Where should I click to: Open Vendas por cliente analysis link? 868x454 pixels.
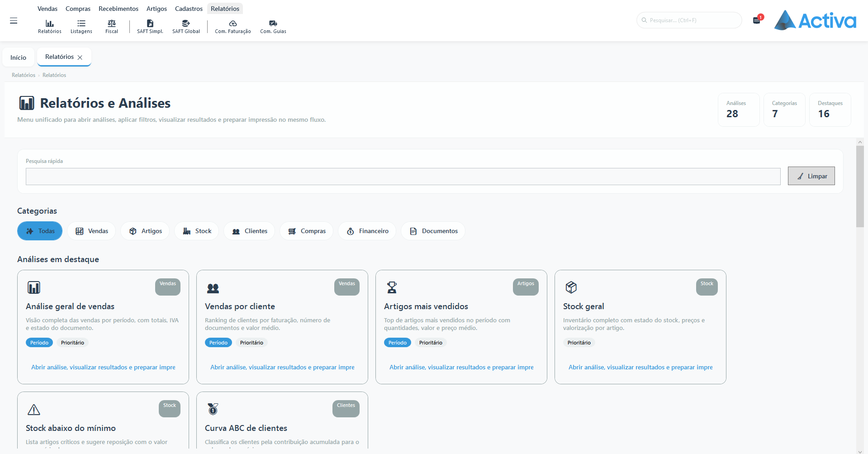coord(282,367)
